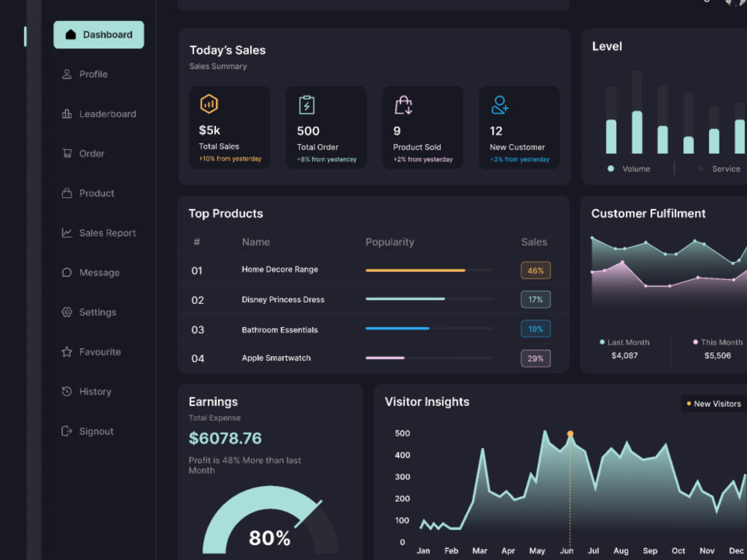The width and height of the screenshot is (747, 560).
Task: Click the Sales column header
Action: [x=534, y=242]
